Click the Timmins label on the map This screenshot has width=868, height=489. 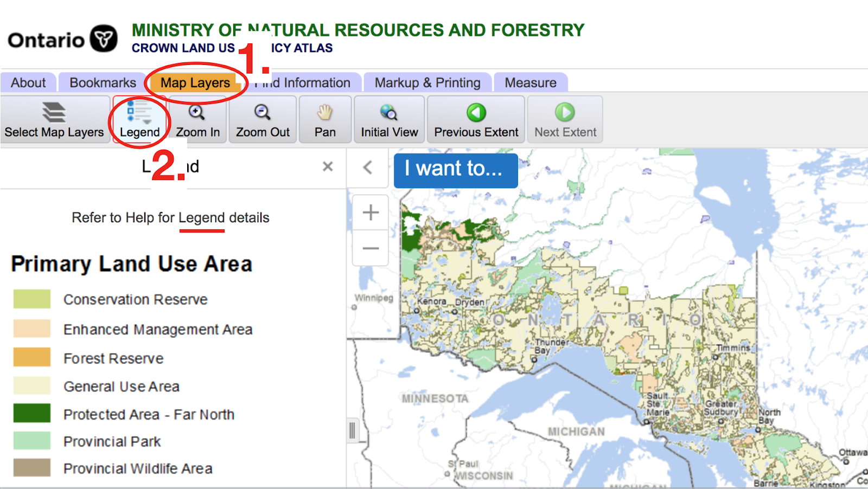click(x=733, y=348)
